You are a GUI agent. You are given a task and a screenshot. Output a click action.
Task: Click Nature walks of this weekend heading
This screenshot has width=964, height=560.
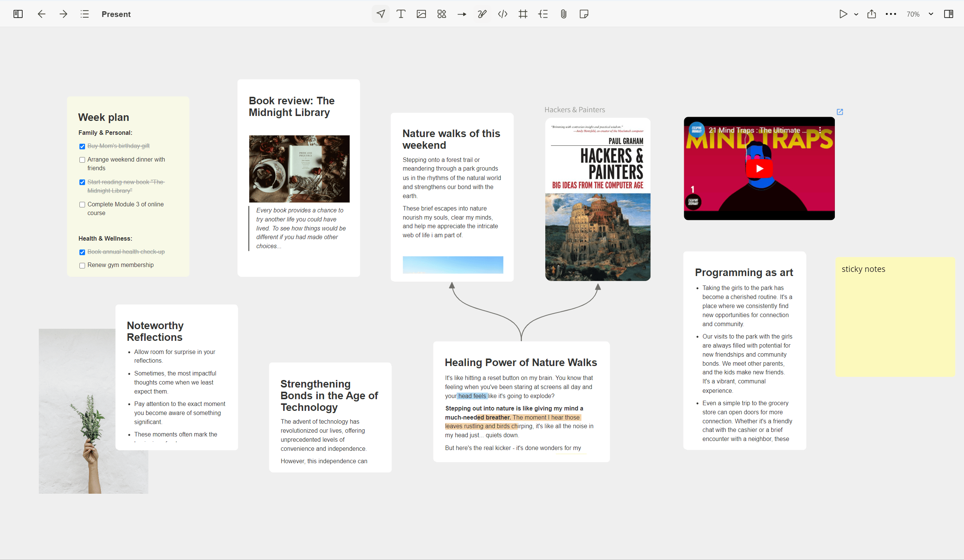point(451,139)
